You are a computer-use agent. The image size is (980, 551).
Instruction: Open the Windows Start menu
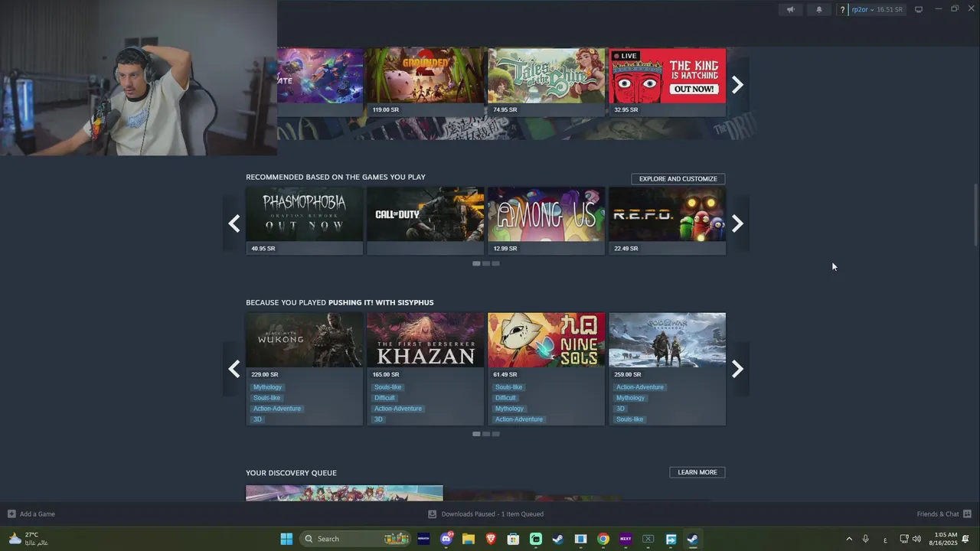[x=286, y=539]
